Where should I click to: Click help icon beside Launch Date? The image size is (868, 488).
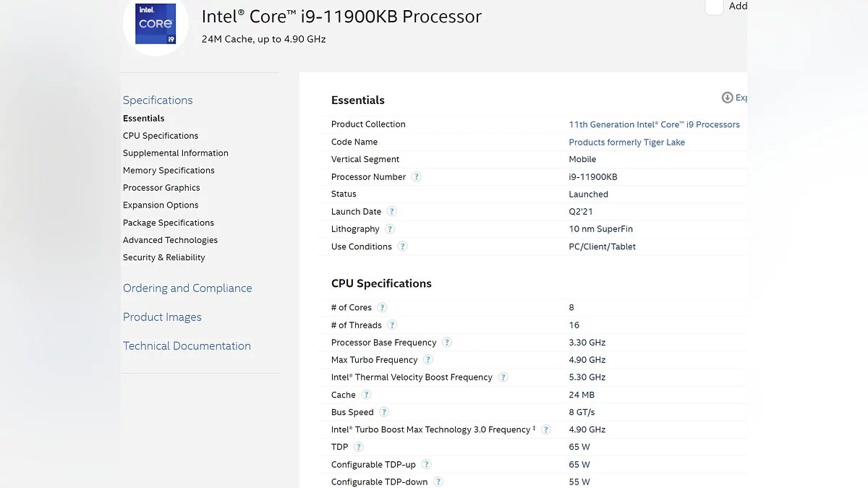pyautogui.click(x=392, y=212)
